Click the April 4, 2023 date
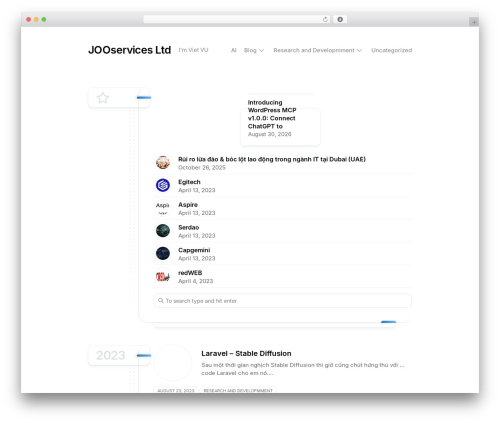This screenshot has height=423, width=500. coord(195,281)
